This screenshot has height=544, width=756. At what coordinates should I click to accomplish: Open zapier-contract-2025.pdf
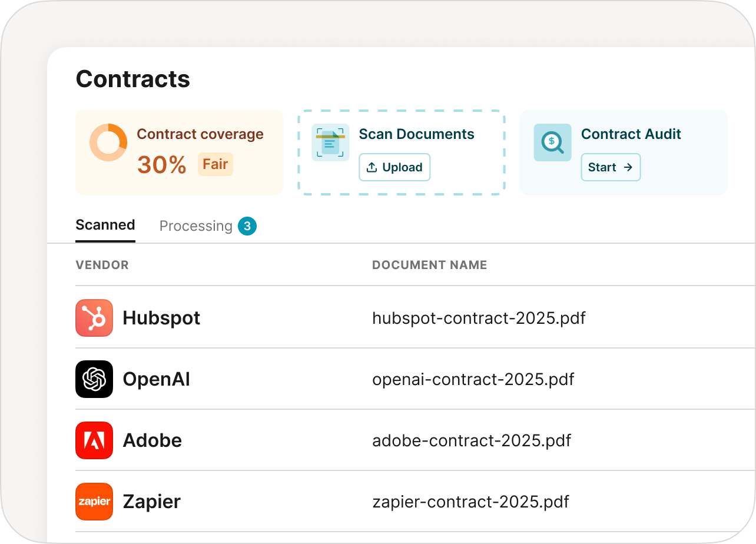click(469, 501)
